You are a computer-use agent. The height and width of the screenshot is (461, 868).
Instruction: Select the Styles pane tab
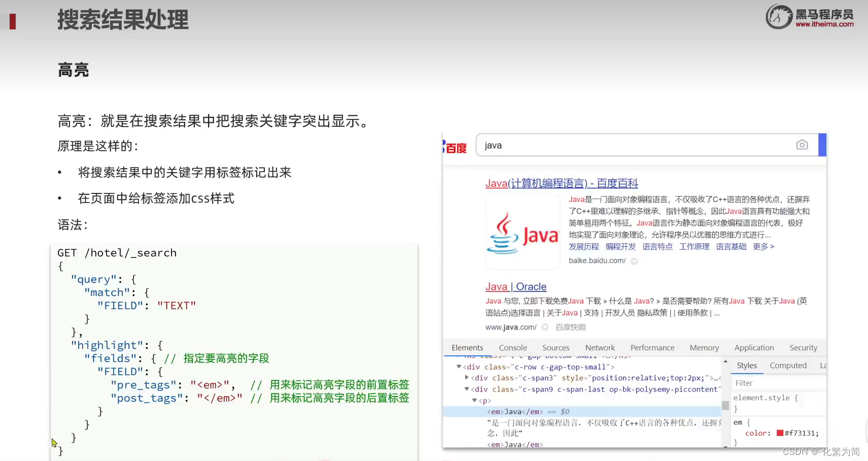click(x=747, y=366)
